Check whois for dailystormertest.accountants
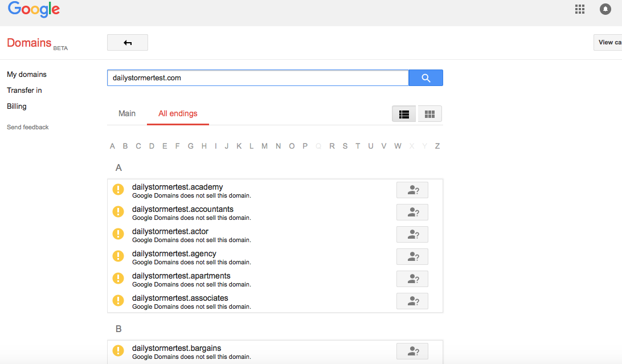The width and height of the screenshot is (622, 364). pyautogui.click(x=412, y=212)
